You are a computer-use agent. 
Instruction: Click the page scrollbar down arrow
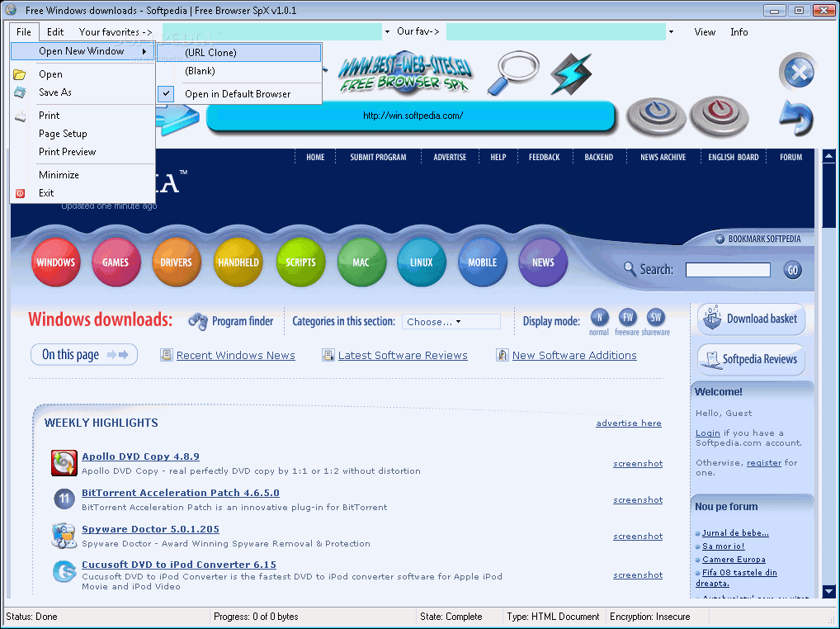point(828,592)
